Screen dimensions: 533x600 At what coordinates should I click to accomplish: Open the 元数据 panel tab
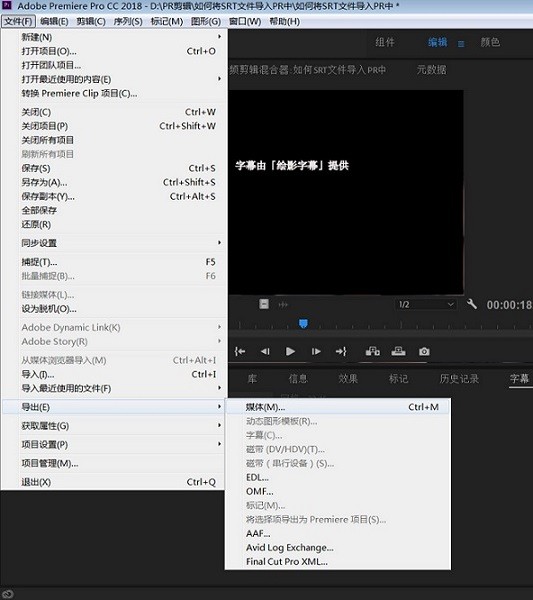[x=432, y=70]
